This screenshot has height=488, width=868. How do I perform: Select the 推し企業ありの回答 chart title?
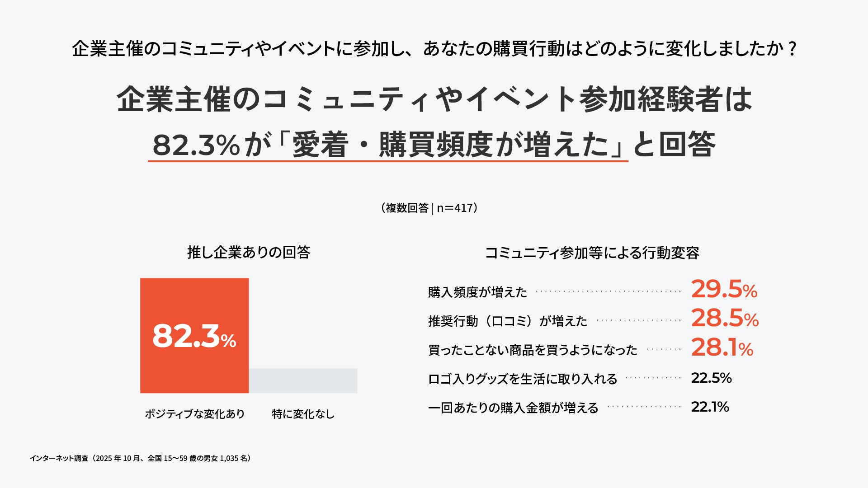[x=249, y=252]
